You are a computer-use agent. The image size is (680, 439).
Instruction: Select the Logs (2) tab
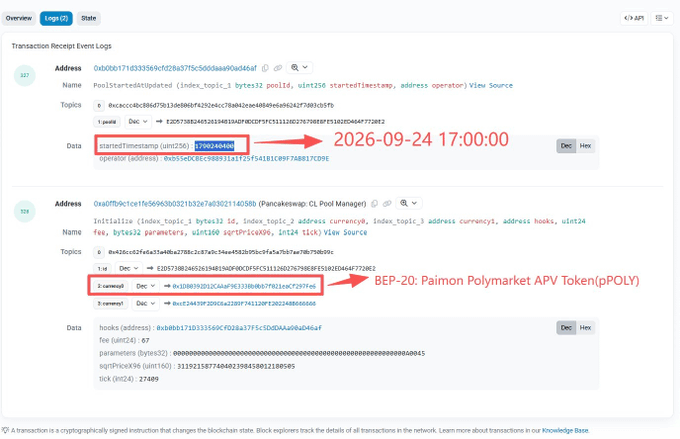pyautogui.click(x=56, y=18)
